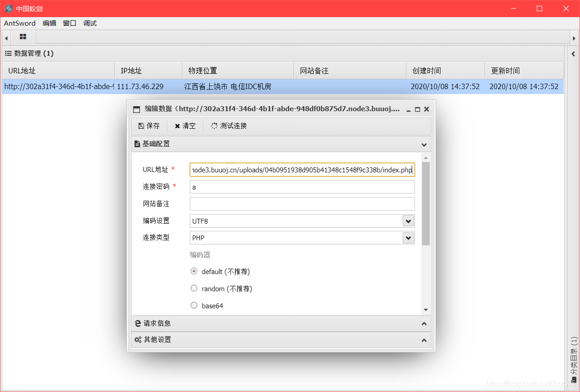Sort by the IP地址 column header
This screenshot has width=580, height=392.
[x=148, y=71]
